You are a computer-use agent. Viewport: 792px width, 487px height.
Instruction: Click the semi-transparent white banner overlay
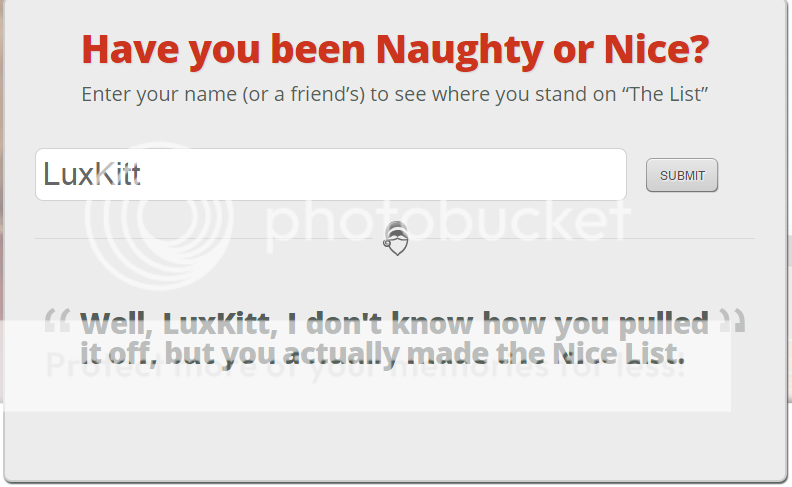(366, 366)
